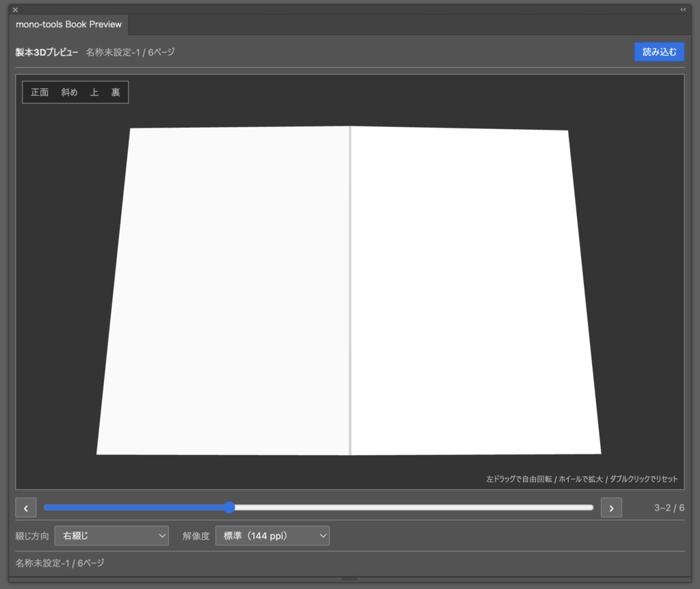Select the 正面 front view button

[x=39, y=92]
